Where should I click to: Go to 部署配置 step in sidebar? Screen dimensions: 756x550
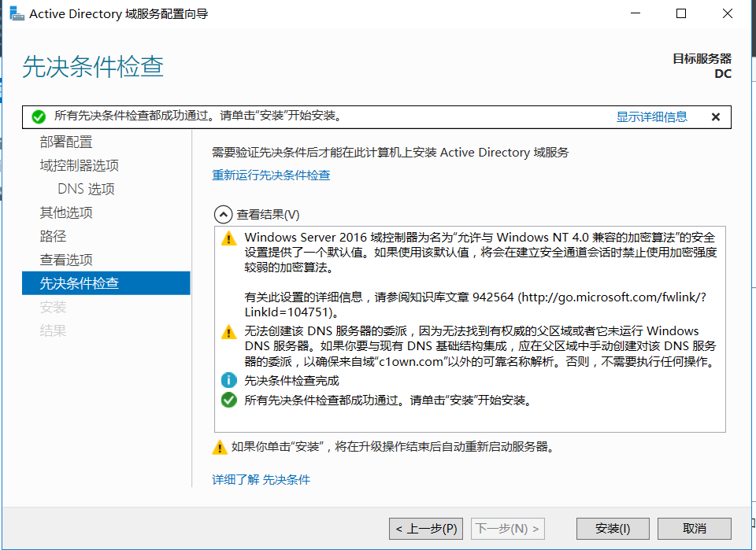(x=66, y=142)
